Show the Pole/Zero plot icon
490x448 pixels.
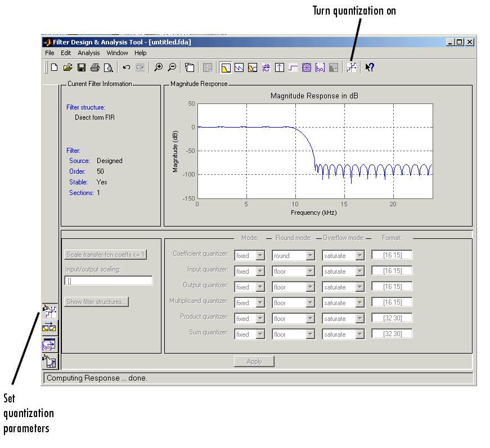click(307, 67)
